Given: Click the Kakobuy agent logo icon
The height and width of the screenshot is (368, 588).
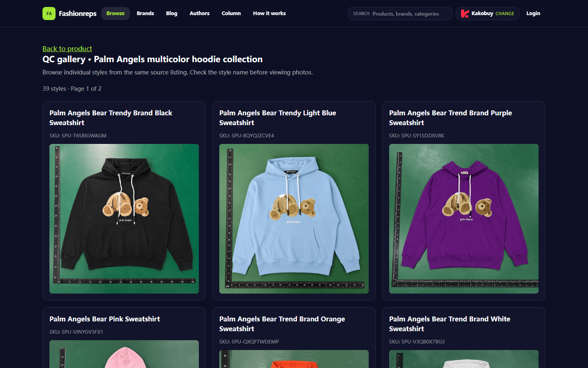Looking at the screenshot, I should 465,13.
